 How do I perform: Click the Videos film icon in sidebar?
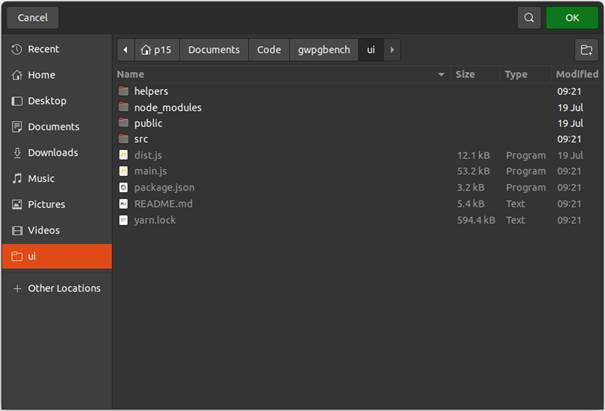coord(17,230)
